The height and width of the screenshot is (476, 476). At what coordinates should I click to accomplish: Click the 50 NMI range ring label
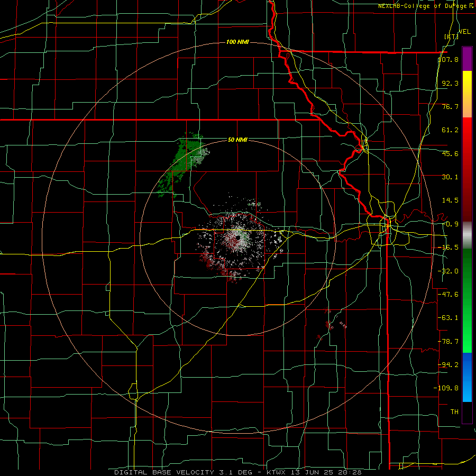237,140
